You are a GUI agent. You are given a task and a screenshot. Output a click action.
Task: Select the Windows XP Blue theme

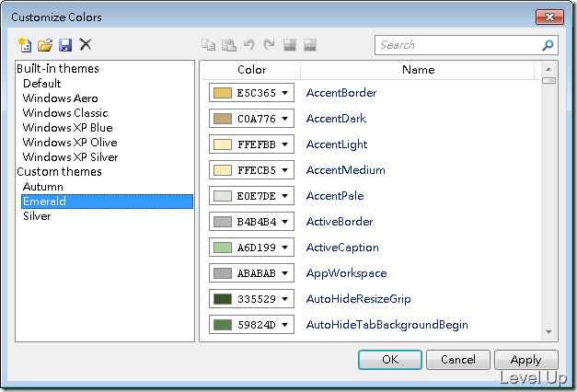tap(68, 128)
